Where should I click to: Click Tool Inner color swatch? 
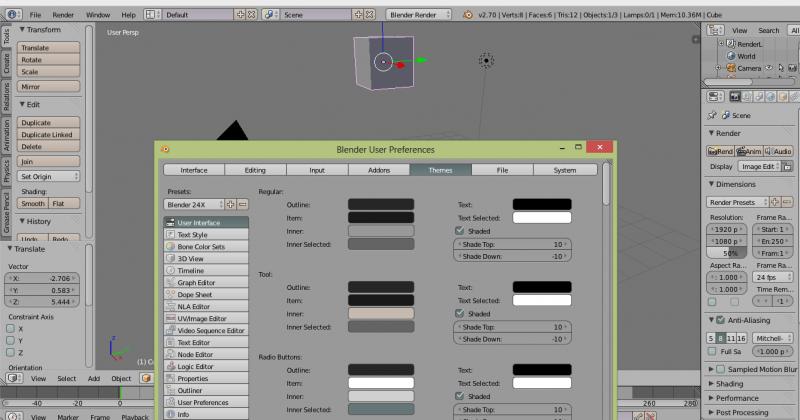381,313
